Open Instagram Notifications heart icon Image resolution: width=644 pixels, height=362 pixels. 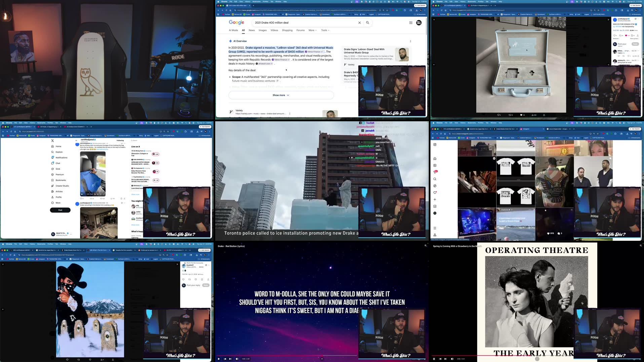pos(435,193)
